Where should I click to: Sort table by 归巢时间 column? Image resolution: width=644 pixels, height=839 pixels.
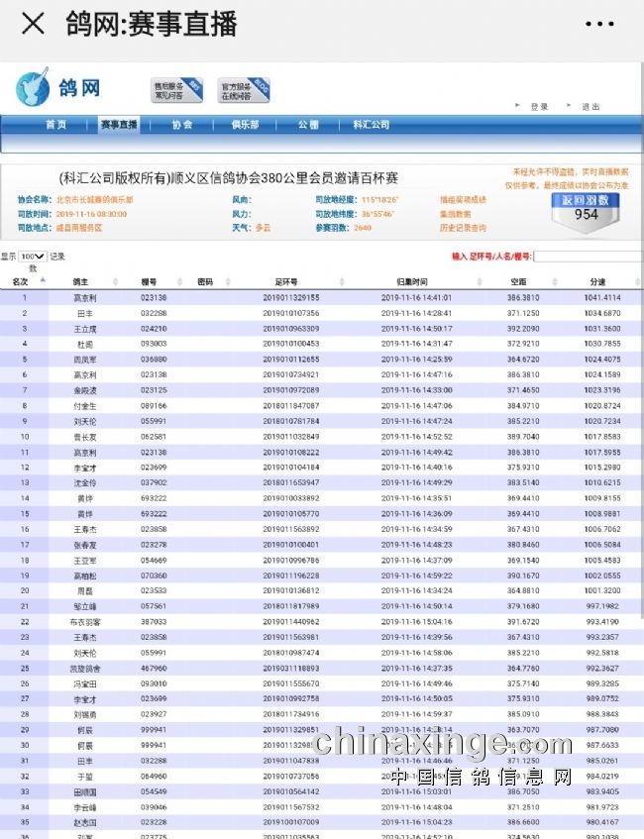pos(412,281)
